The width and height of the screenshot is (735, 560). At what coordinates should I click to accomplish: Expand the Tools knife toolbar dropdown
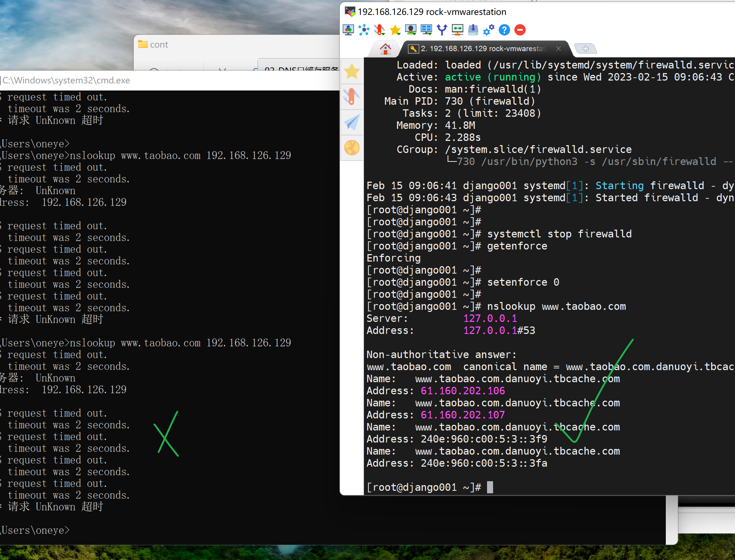point(380,30)
